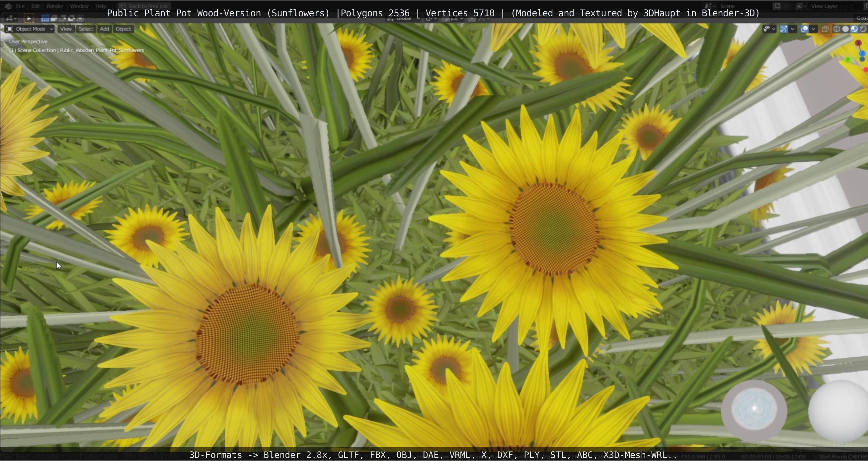868x461 pixels.
Task: Open the viewport Select menu
Action: (86, 29)
